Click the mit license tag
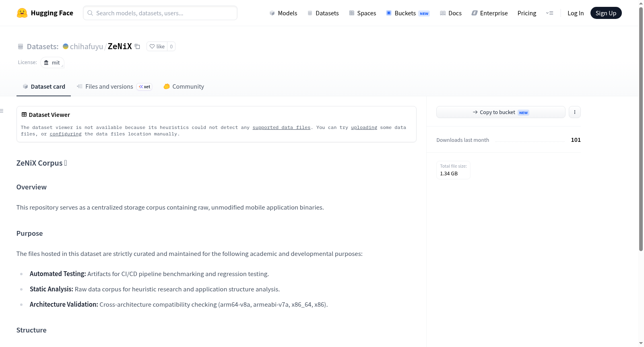The height and width of the screenshot is (347, 644). 52,62
